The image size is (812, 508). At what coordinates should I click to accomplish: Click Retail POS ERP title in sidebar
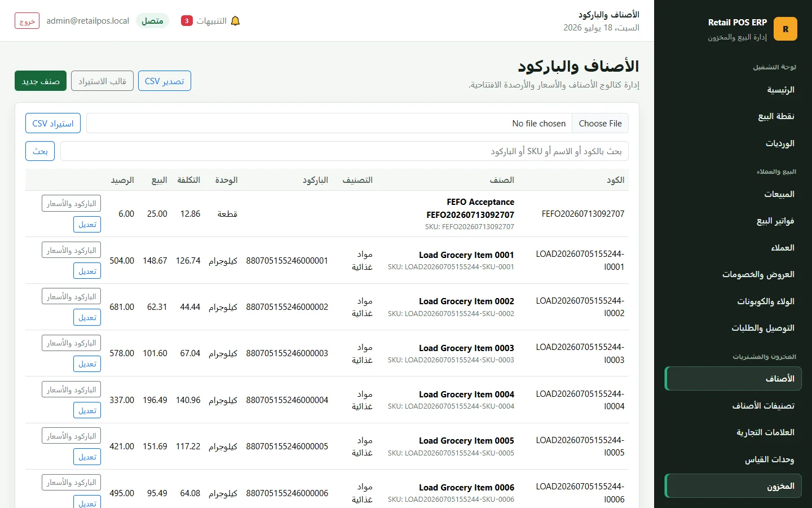tap(738, 23)
